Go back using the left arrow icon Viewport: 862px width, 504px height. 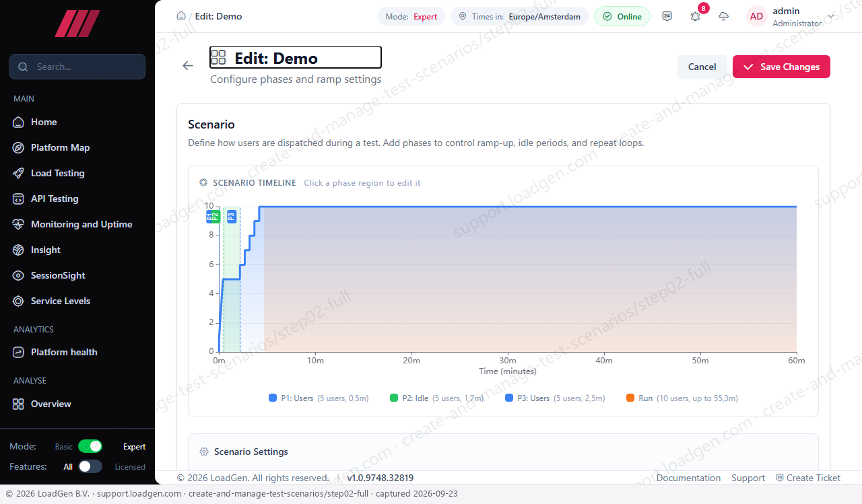[x=188, y=65]
